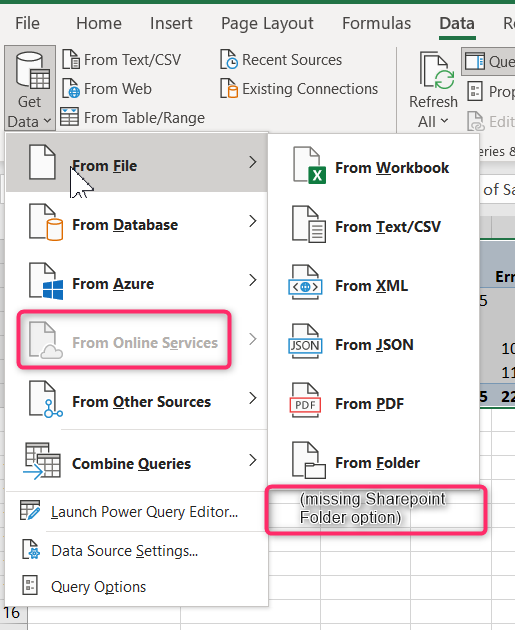Click Launch Power Query Editor text

144,512
